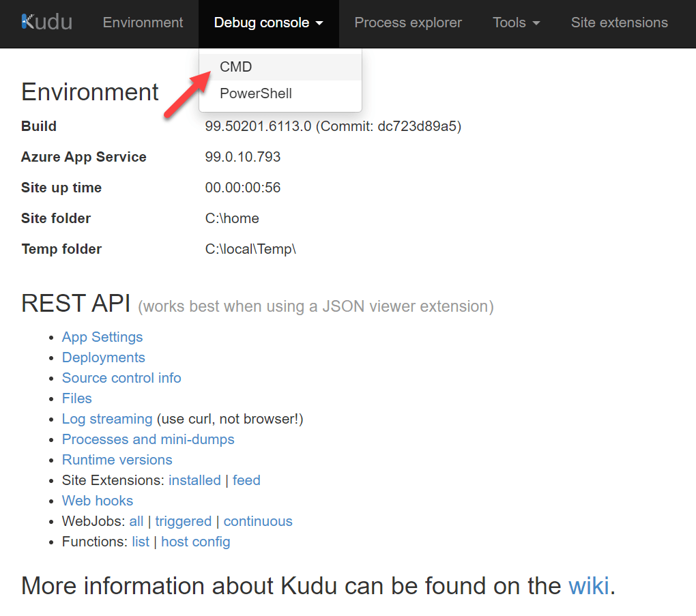Screen dimensions: 696x616
Task: Follow the Kudu wiki link
Action: (x=588, y=585)
